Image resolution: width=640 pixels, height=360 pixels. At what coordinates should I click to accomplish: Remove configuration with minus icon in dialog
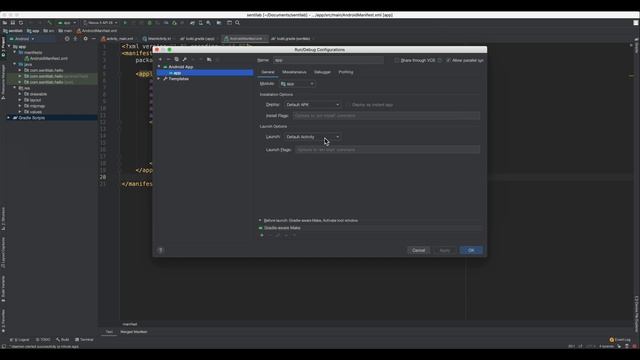[x=168, y=60]
